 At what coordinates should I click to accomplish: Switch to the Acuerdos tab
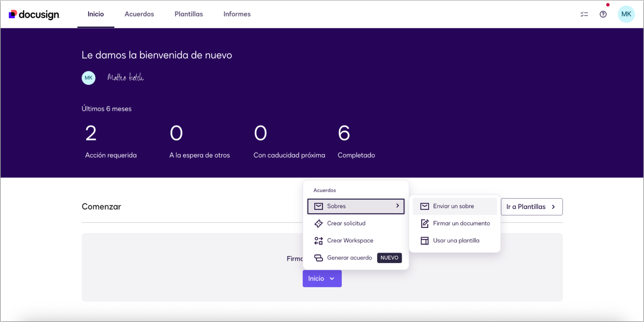pyautogui.click(x=139, y=14)
